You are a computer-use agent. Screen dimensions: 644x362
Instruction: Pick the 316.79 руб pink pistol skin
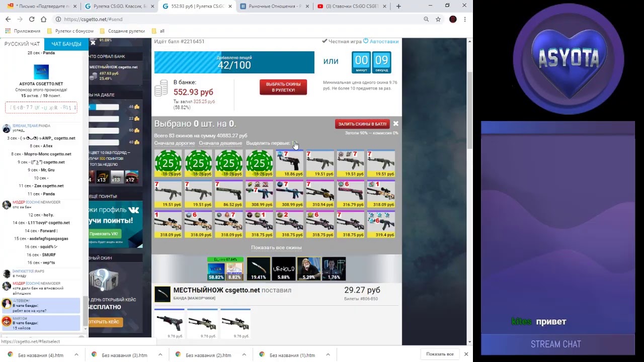pos(351,194)
